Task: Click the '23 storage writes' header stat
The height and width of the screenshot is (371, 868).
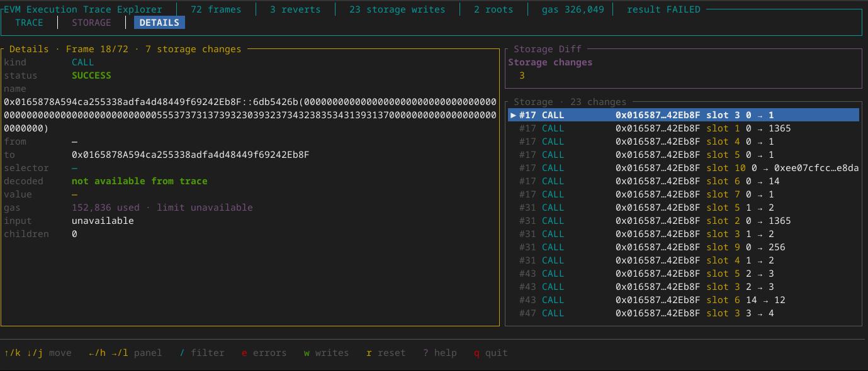Action: pyautogui.click(x=397, y=9)
